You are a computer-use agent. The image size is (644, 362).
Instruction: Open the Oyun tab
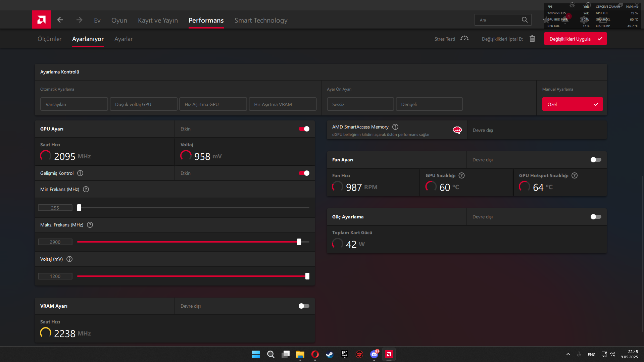tap(119, 20)
